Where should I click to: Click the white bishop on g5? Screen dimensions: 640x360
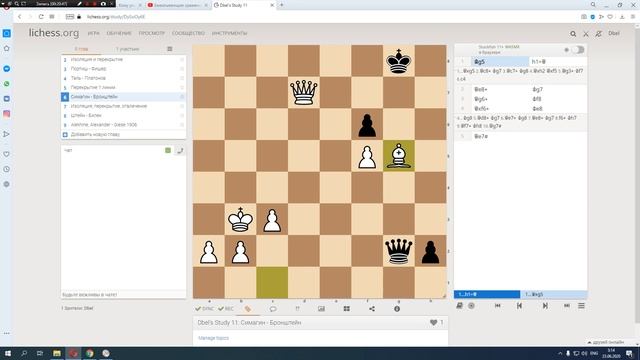pyautogui.click(x=399, y=156)
